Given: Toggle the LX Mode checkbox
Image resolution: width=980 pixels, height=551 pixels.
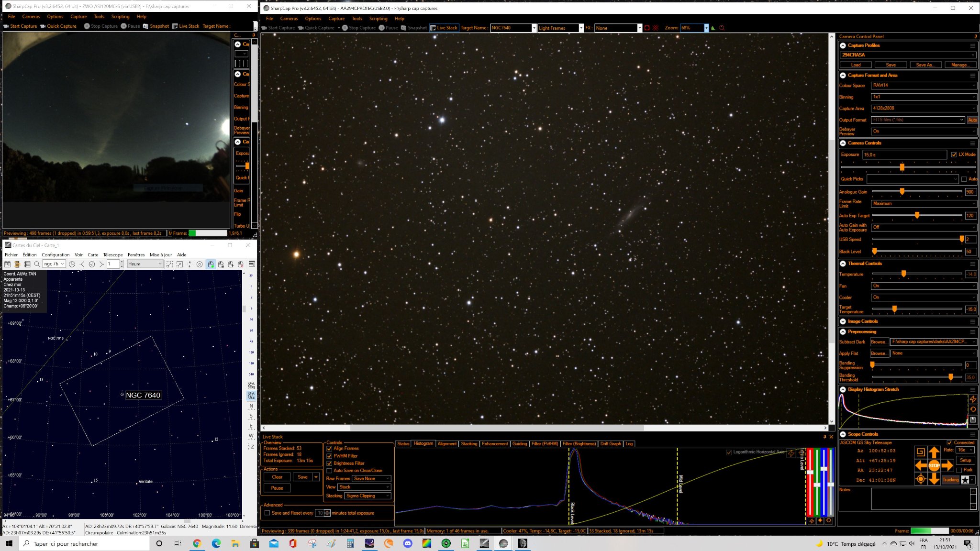Looking at the screenshot, I should tap(954, 154).
